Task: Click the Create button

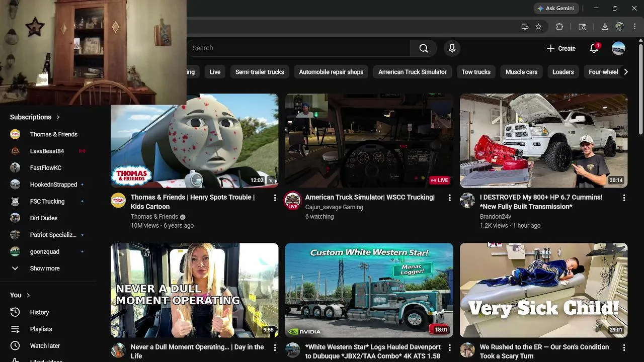Action: tap(561, 48)
